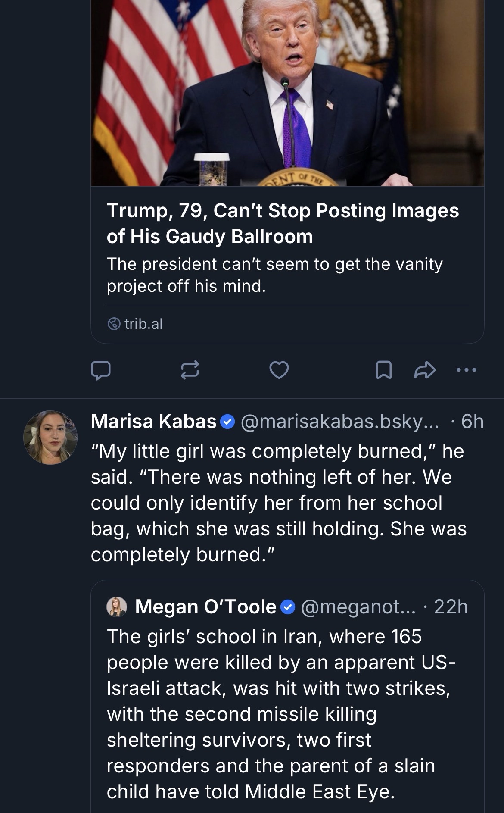The width and height of the screenshot is (504, 813).
Task: Tap Megan O'Toole's verified checkmark badge
Action: [x=288, y=607]
